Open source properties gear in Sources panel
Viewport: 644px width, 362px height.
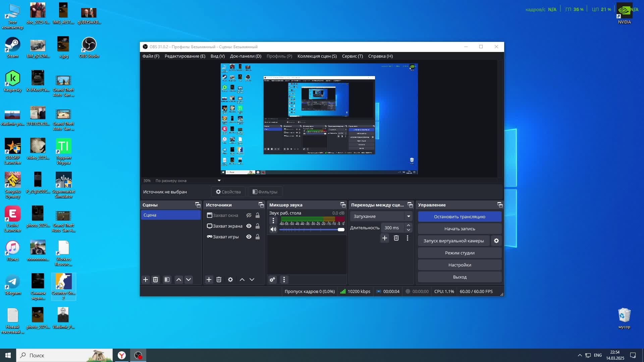230,280
